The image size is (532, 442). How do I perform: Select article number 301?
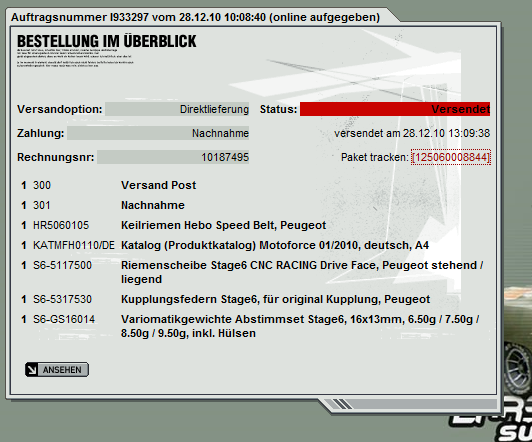(42, 205)
